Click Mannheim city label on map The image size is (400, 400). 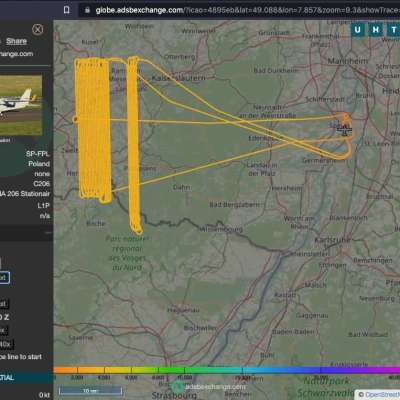[348, 61]
